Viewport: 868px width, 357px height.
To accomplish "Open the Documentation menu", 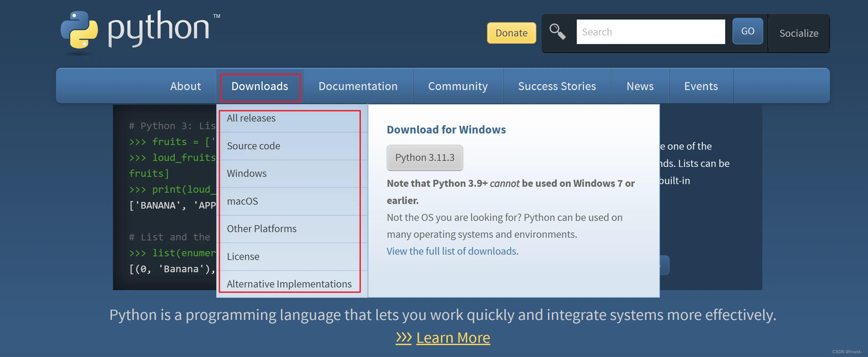I will (x=358, y=86).
